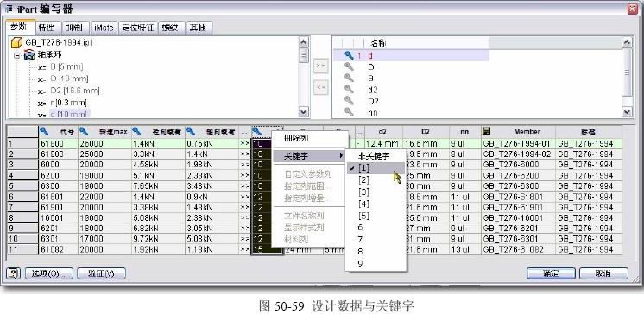
Task: Click cell GB_T276-6200 in Member column
Action: tap(518, 175)
